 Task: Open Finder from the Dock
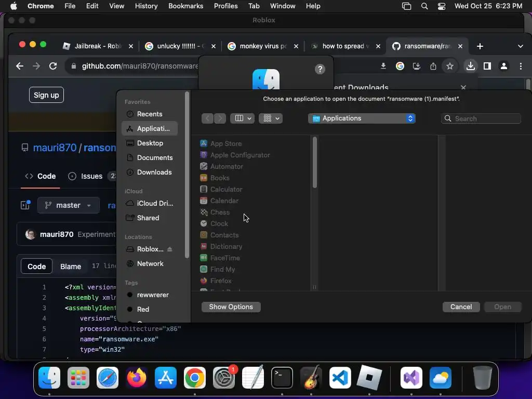[x=49, y=377]
